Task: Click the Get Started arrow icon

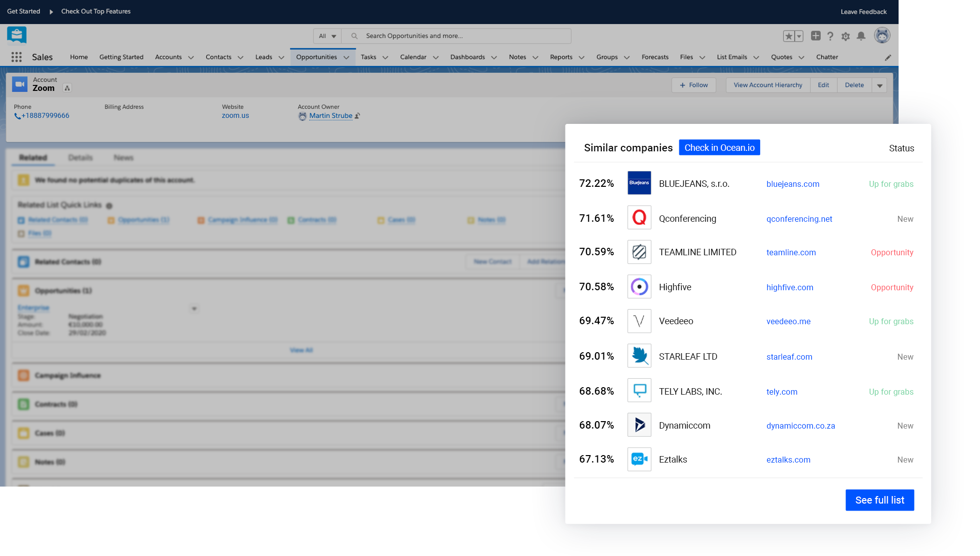Action: point(51,11)
